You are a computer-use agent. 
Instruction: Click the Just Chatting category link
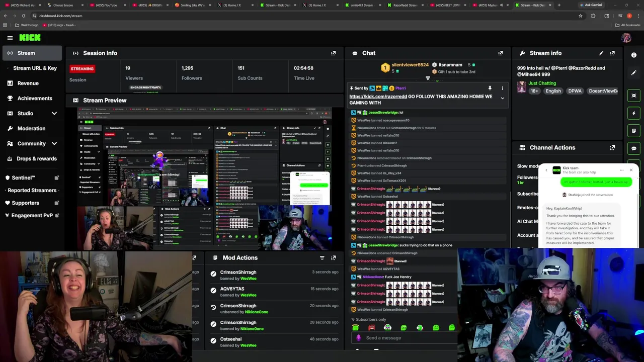click(x=542, y=83)
